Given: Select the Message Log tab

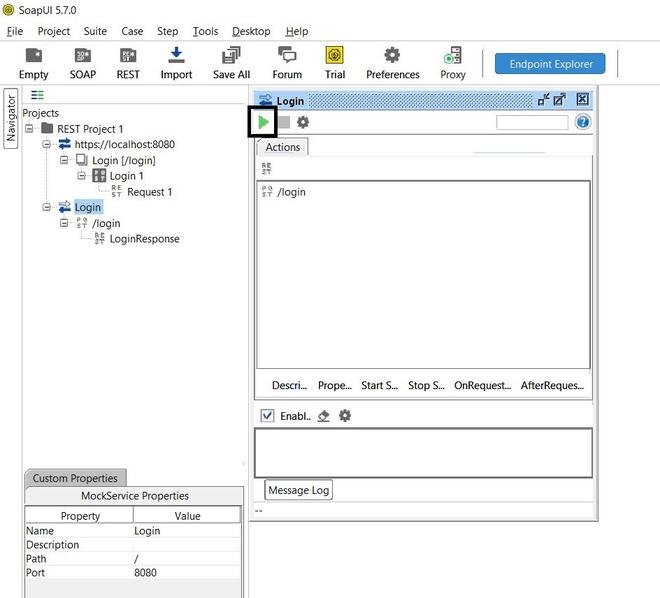Looking at the screenshot, I should click(298, 490).
